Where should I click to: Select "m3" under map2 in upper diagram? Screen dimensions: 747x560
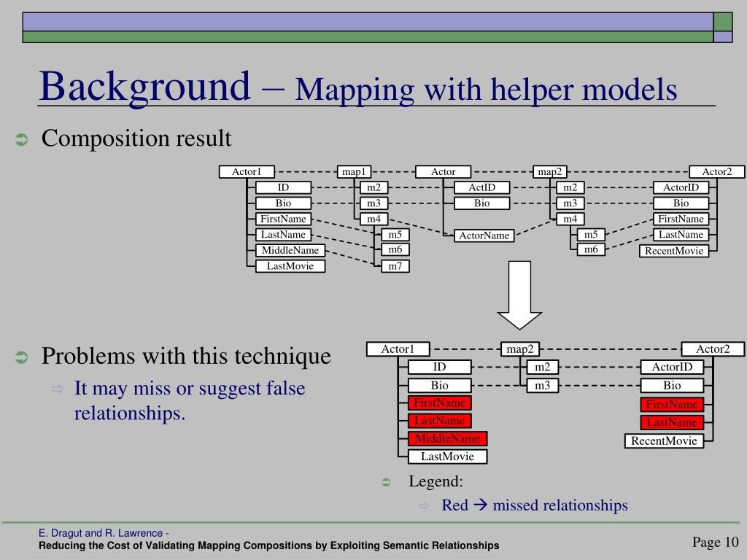[570, 203]
